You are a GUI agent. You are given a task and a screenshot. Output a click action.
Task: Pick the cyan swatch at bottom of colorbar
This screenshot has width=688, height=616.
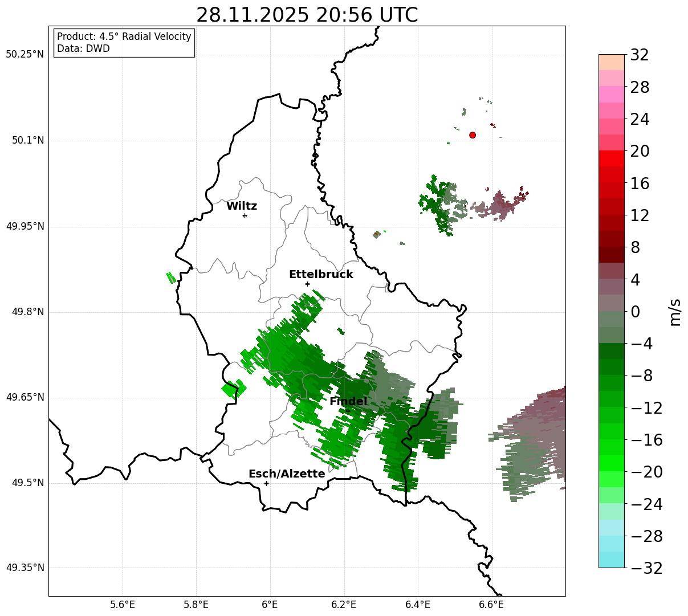click(612, 560)
